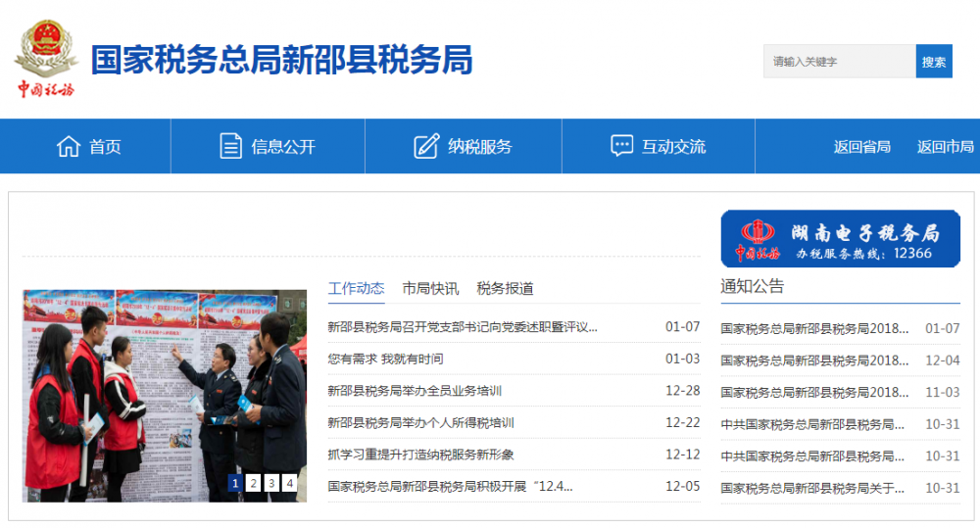Click the home icon beside 首页

[x=68, y=147]
